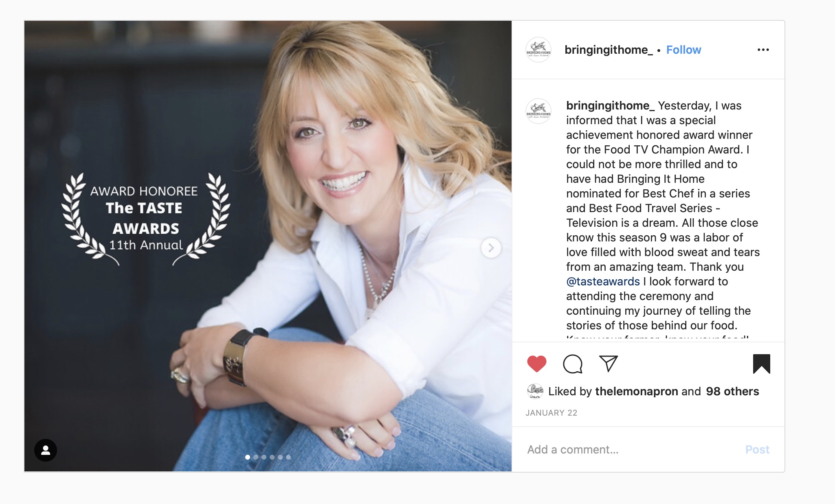Screen dimensions: 835x504
Task: Open the three-dots more options menu
Action: [763, 50]
